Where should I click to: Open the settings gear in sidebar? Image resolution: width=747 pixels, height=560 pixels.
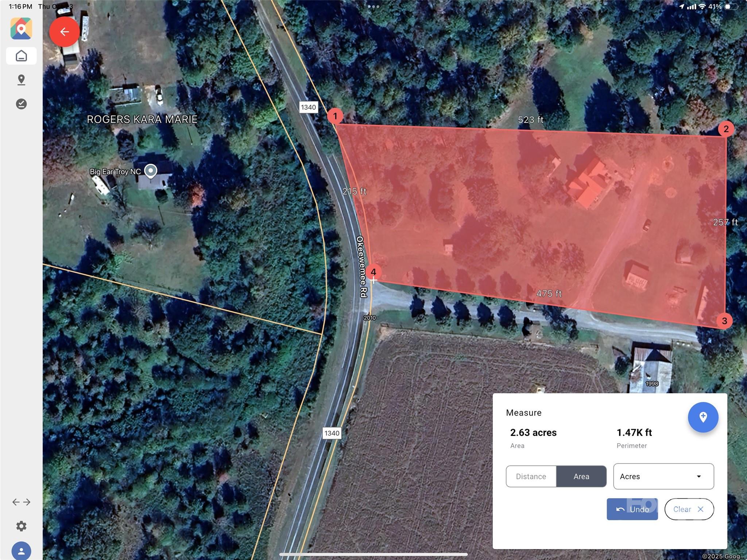[21, 526]
